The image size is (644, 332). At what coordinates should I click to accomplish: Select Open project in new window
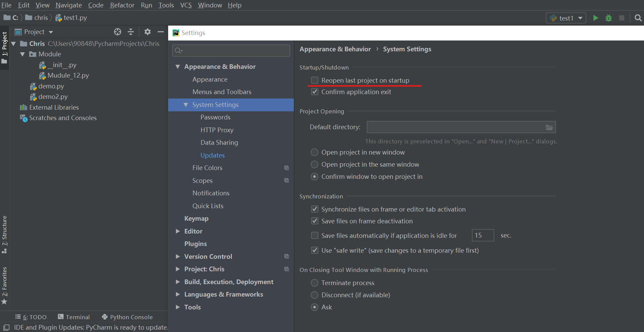point(314,152)
